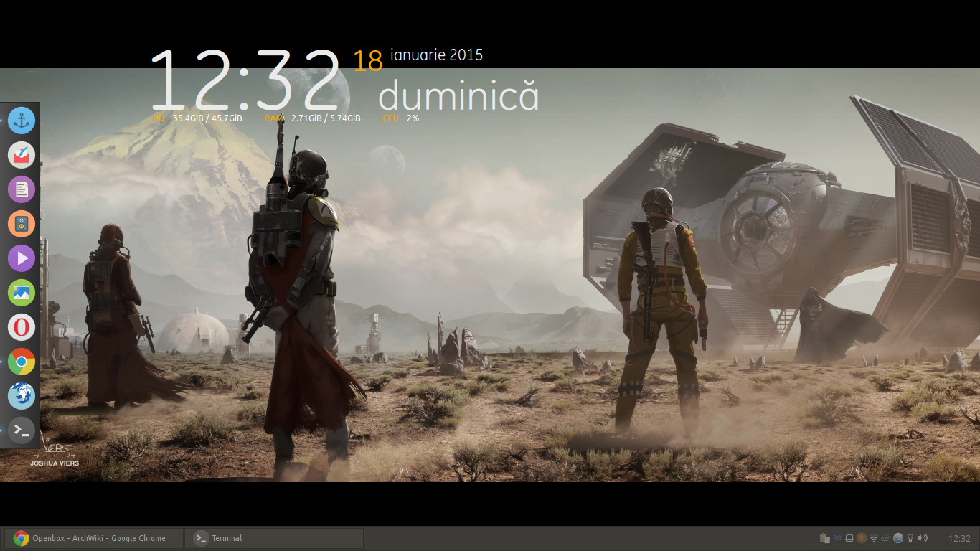980x551 pixels.
Task: Click the brown circular lightbulb tray icon
Action: click(x=862, y=538)
